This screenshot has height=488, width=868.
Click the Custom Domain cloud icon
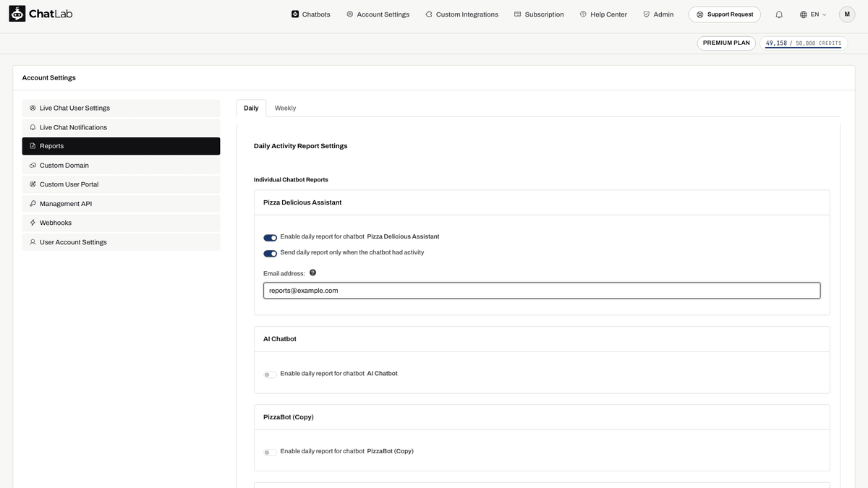[x=33, y=166]
